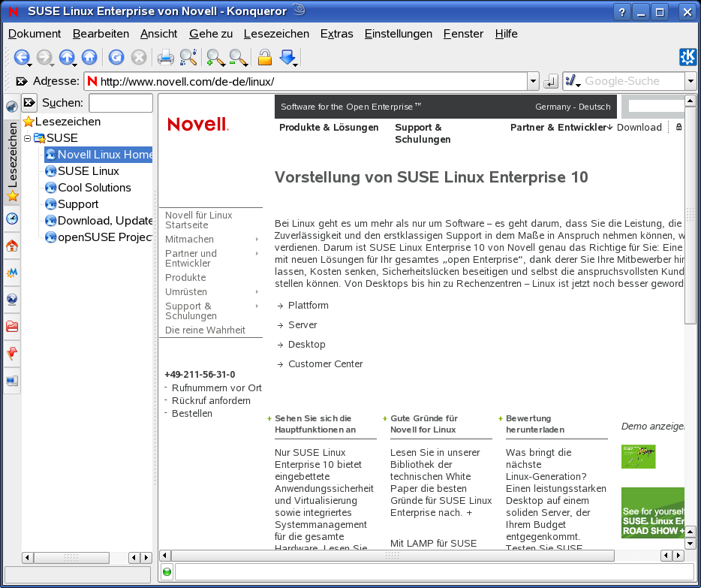Viewport: 701px width, 588px height.
Task: Expand the Mitmachen submenu arrow
Action: [257, 240]
